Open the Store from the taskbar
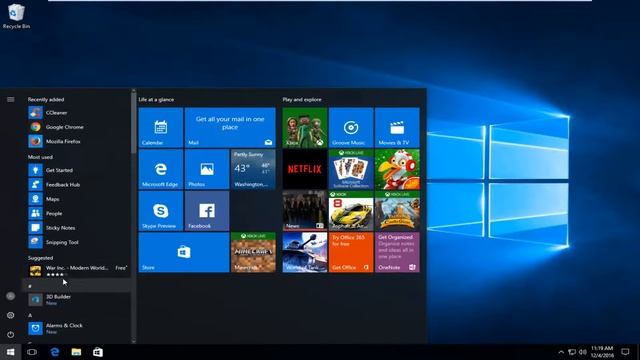This screenshot has height=360, width=640. [98, 352]
